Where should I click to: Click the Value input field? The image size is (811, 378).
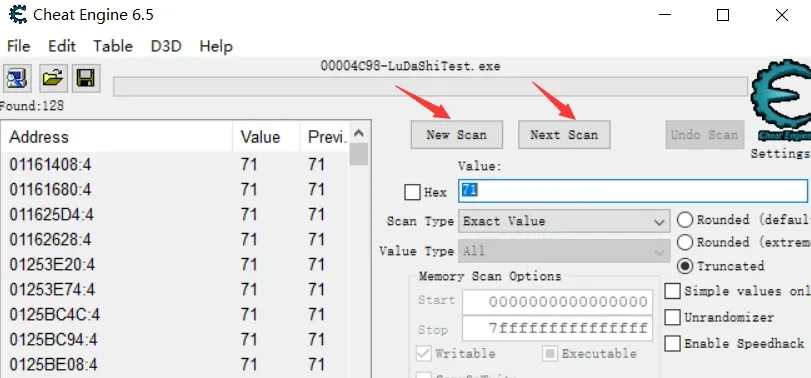point(633,191)
